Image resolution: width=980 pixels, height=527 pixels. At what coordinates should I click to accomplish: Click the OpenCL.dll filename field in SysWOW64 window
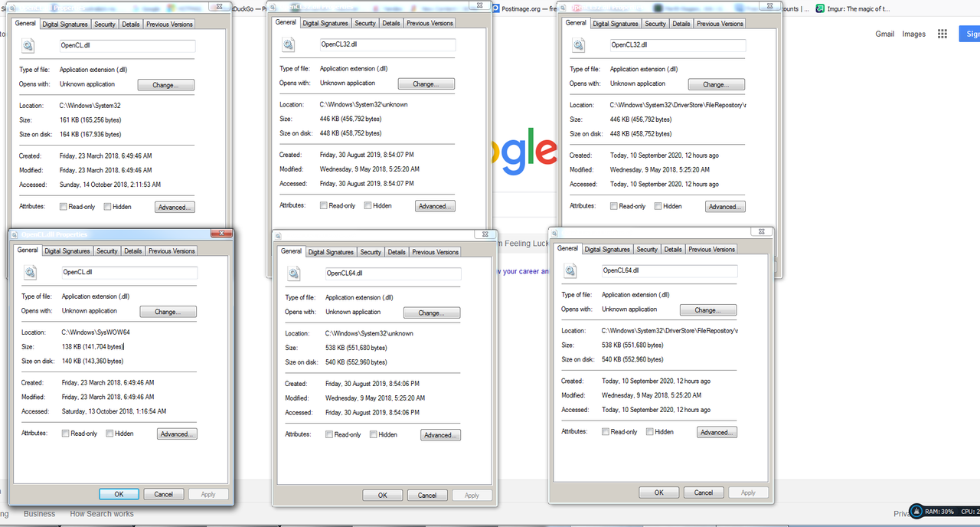(x=129, y=272)
